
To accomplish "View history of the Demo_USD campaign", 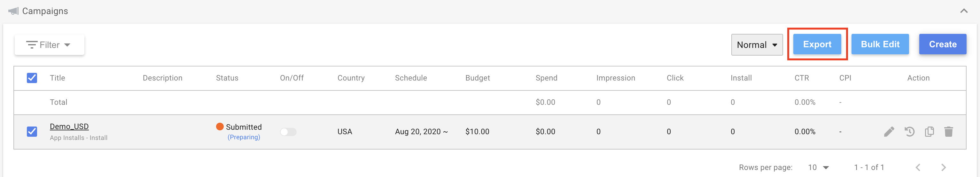I will 909,132.
